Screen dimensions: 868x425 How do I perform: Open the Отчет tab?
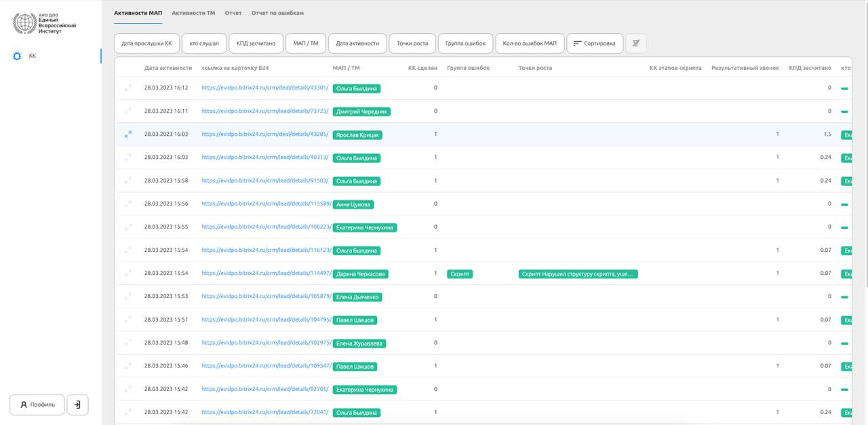[233, 13]
